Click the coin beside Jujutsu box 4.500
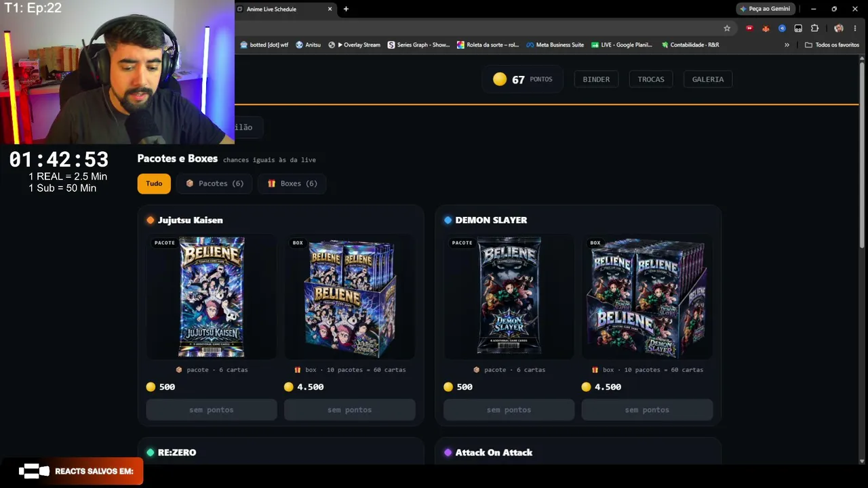 (x=289, y=387)
